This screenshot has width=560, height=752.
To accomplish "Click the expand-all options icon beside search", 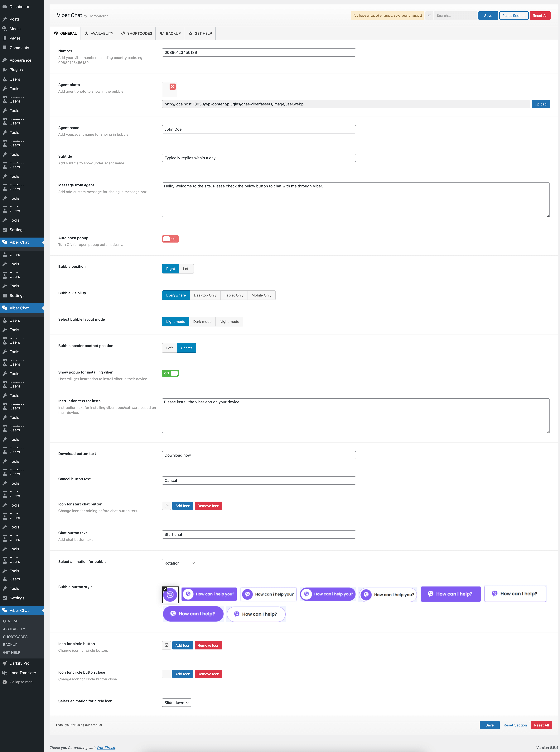I will (429, 16).
